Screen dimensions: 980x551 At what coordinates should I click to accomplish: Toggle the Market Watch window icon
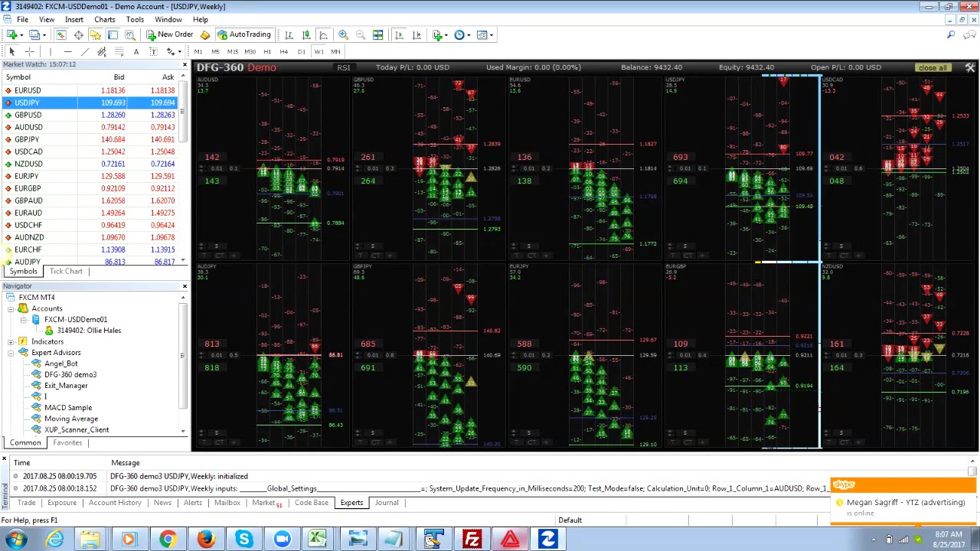60,34
